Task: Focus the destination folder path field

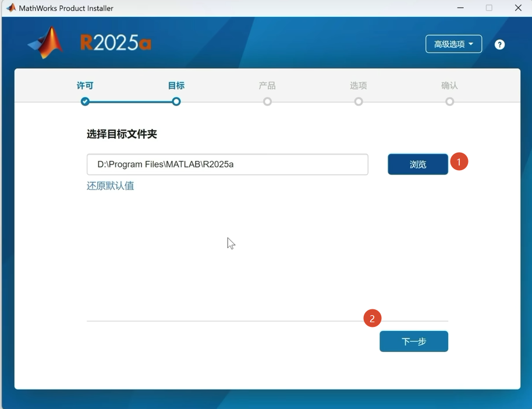Action: 228,164
